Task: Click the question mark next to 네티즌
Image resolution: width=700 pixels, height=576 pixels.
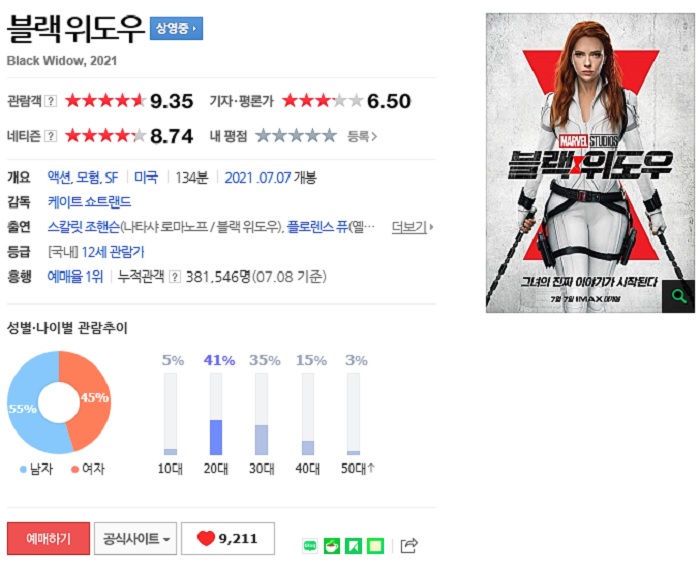Action: [51, 136]
